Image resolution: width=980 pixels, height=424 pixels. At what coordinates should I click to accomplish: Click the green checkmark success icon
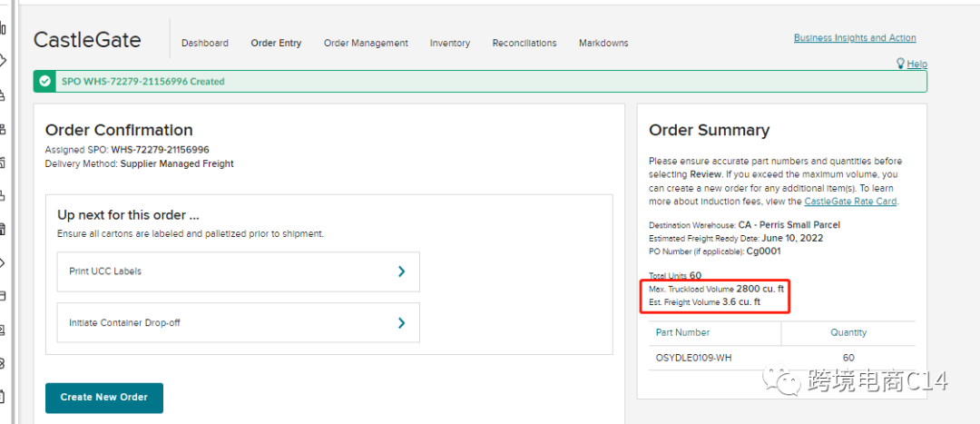tap(45, 82)
